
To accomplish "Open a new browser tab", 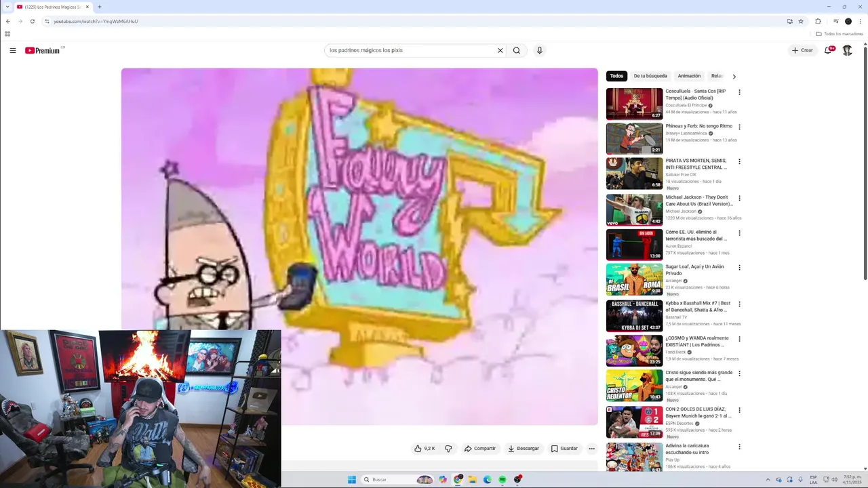I will [99, 7].
